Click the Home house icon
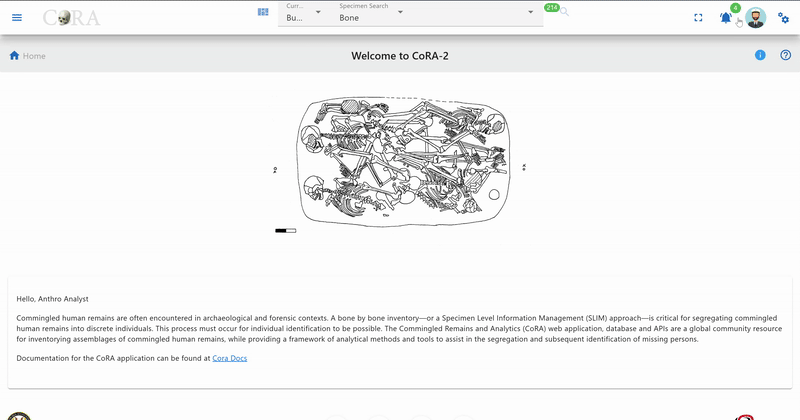Screen dimensions: 800x420 14,56
